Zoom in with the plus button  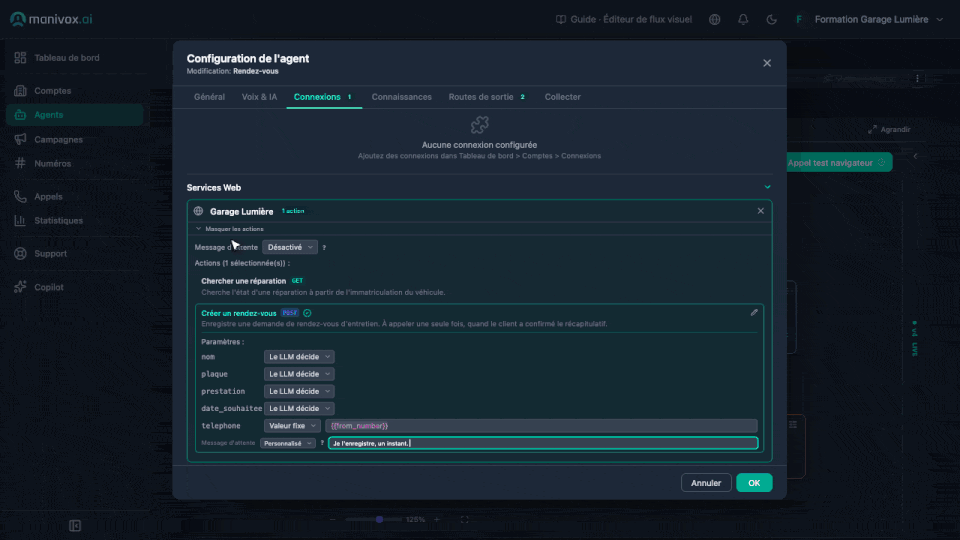pos(437,519)
